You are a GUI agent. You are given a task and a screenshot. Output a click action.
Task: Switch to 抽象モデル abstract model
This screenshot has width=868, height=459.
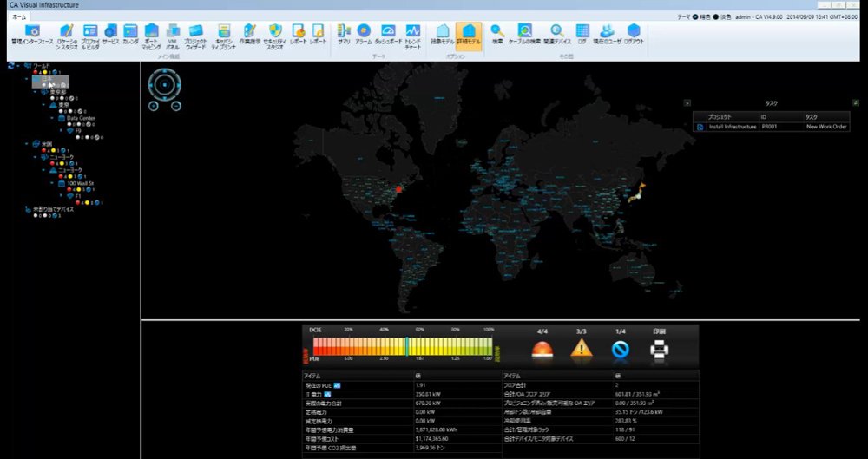point(443,35)
